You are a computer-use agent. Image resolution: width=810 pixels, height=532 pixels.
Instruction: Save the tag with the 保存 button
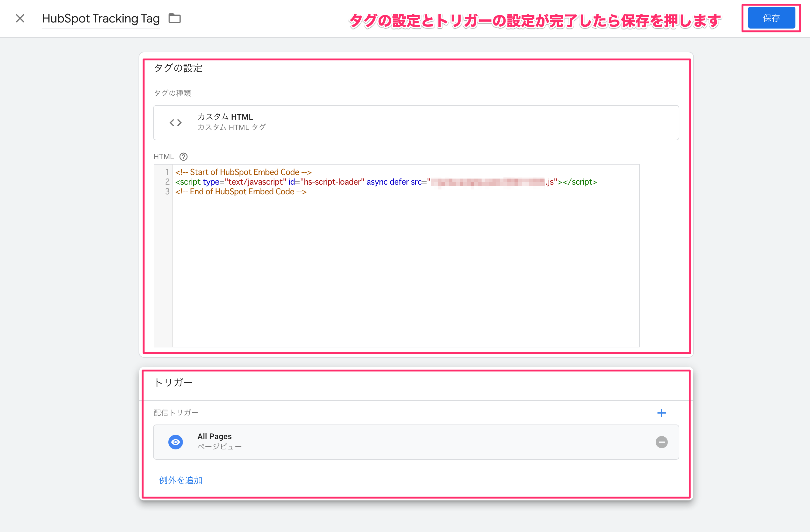[x=771, y=18]
